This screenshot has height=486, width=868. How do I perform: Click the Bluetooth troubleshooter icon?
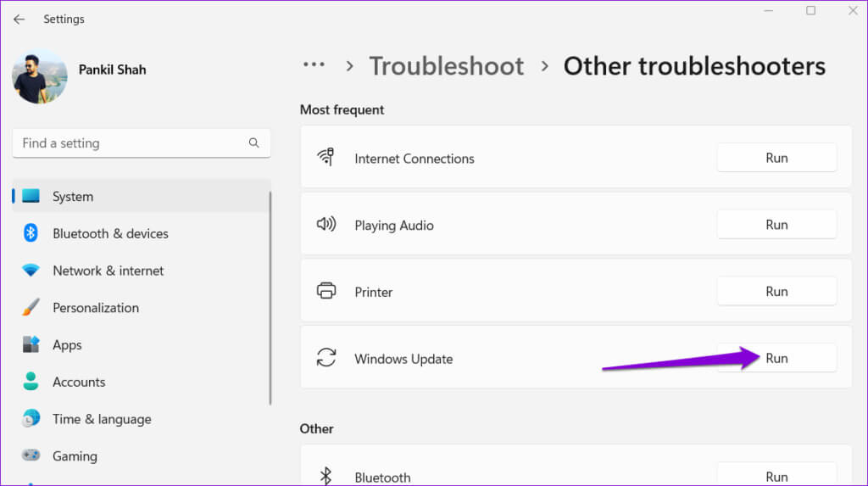coord(326,476)
